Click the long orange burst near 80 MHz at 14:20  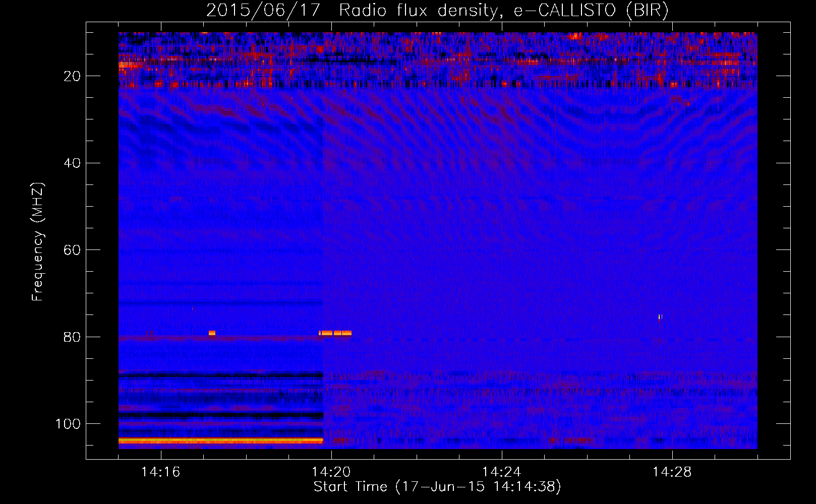335,333
